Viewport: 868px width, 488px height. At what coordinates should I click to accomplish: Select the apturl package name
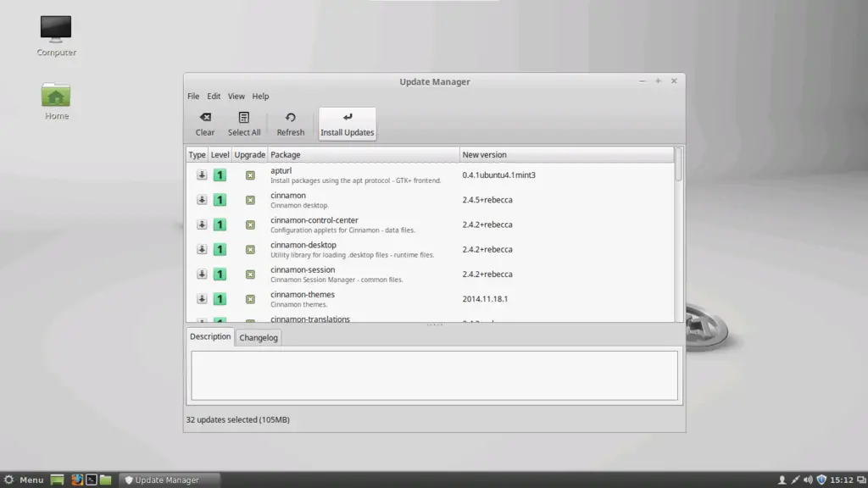(x=281, y=171)
